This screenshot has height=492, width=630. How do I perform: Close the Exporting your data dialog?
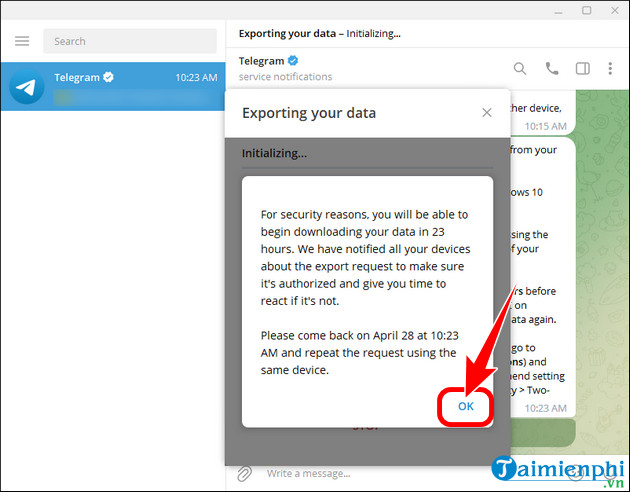(487, 113)
